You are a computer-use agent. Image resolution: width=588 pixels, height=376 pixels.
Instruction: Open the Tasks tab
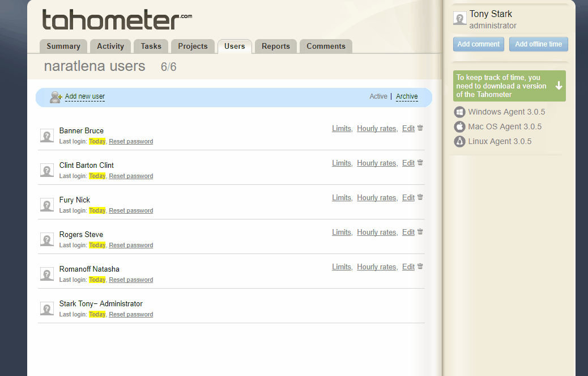tap(151, 46)
